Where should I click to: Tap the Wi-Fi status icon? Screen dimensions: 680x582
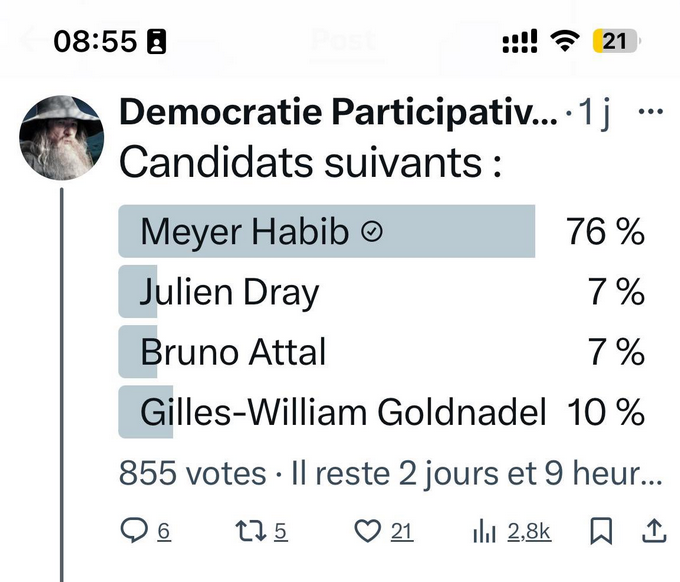566,41
